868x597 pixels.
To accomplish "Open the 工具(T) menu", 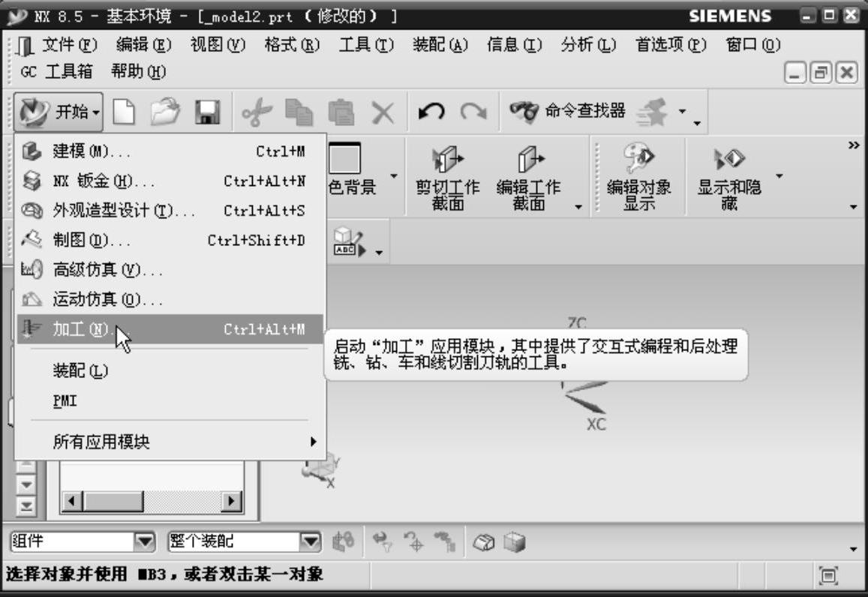I will pyautogui.click(x=366, y=45).
